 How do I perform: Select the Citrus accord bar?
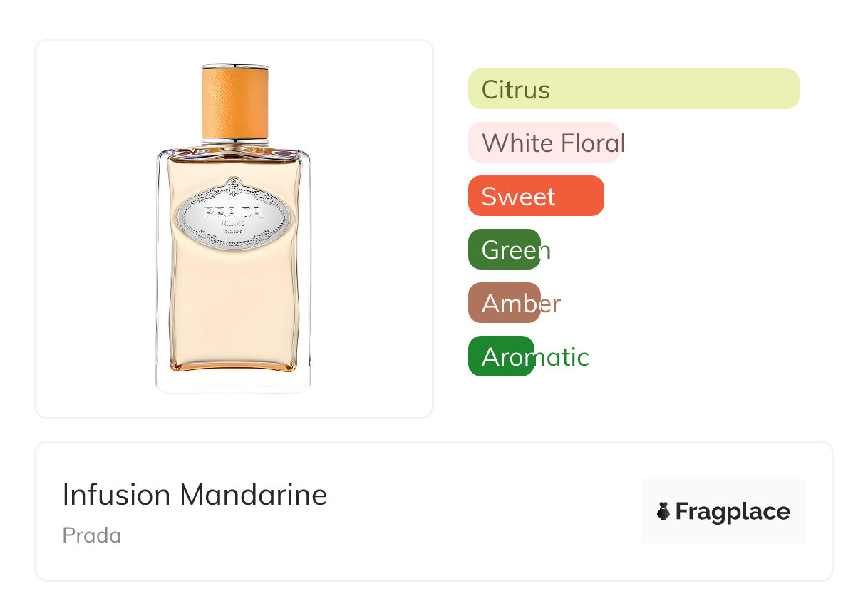point(633,89)
